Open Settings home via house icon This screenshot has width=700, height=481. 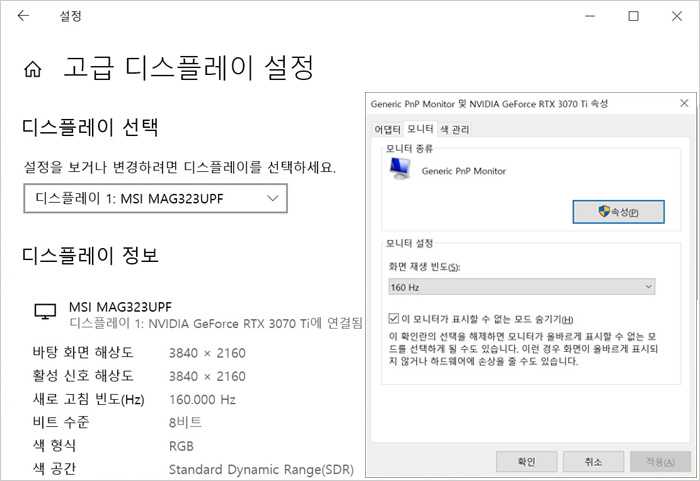pyautogui.click(x=33, y=69)
